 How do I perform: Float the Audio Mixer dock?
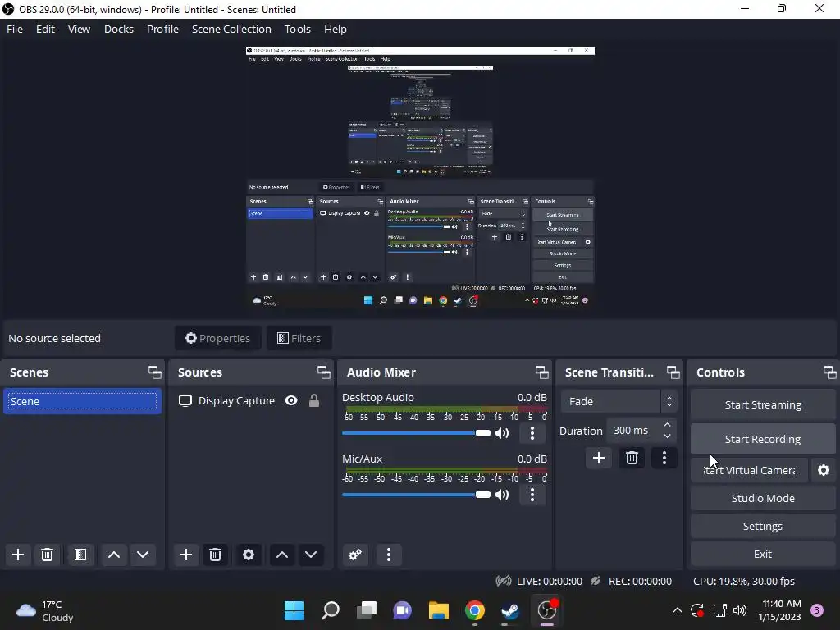pyautogui.click(x=541, y=372)
